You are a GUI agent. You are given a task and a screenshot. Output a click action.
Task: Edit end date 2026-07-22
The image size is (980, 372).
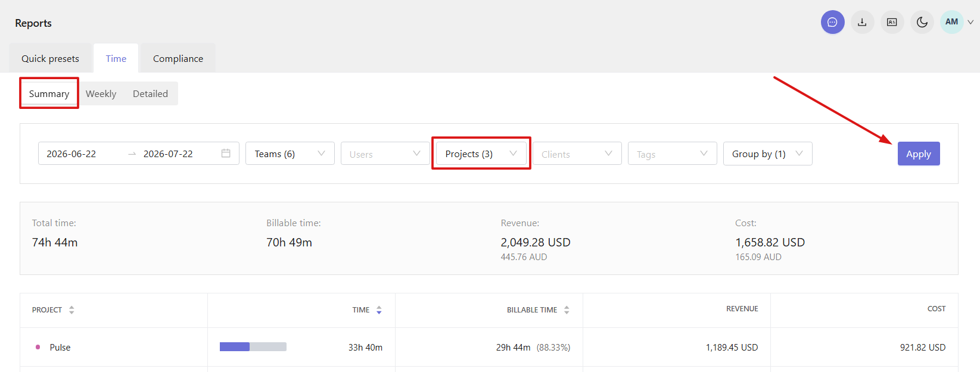click(168, 154)
